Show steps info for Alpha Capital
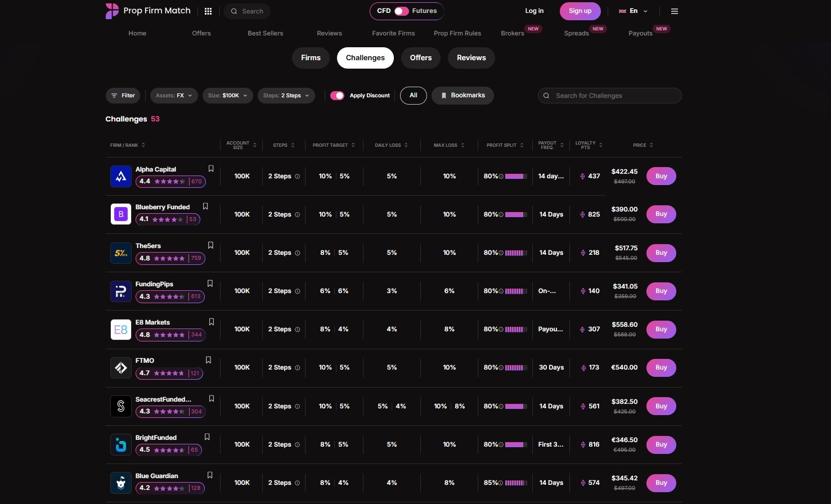Screen dimensions: 831x504 298,177
